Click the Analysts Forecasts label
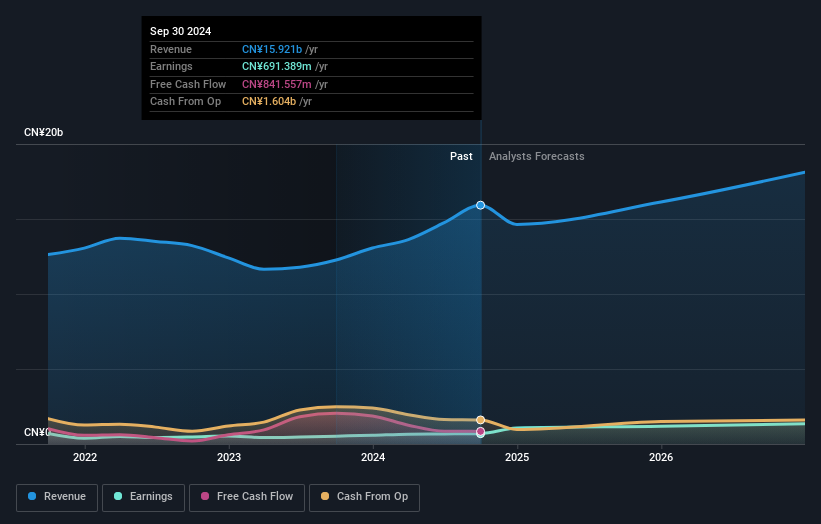Image resolution: width=821 pixels, height=524 pixels. click(x=537, y=157)
